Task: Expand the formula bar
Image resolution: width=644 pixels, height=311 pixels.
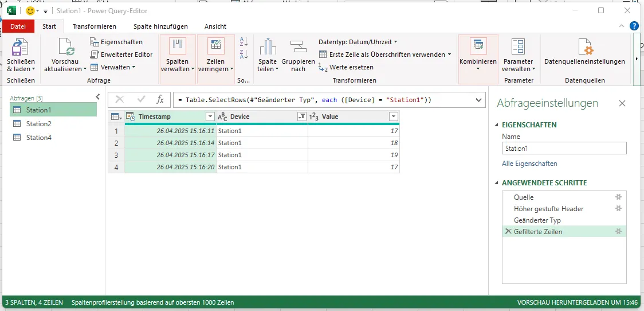Action: [479, 100]
